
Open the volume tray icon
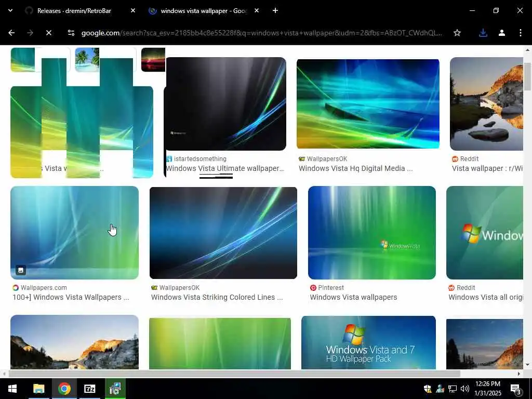pyautogui.click(x=465, y=389)
